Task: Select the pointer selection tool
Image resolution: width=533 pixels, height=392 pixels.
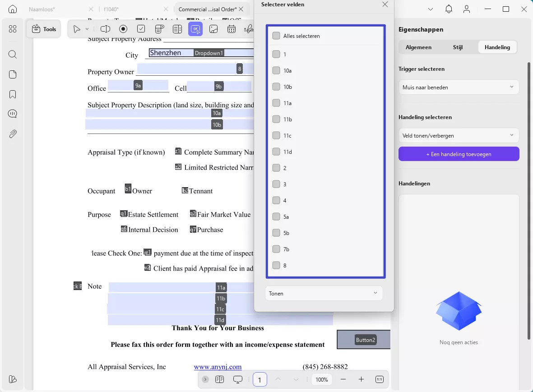Action: coord(77,29)
